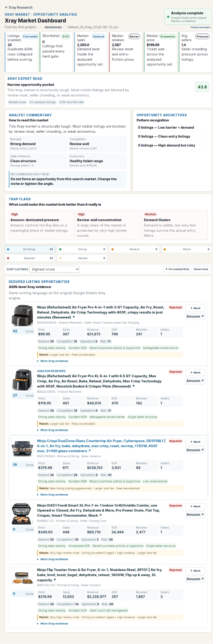Mark the Ninja Crispi DualZone listing

point(195,442)
